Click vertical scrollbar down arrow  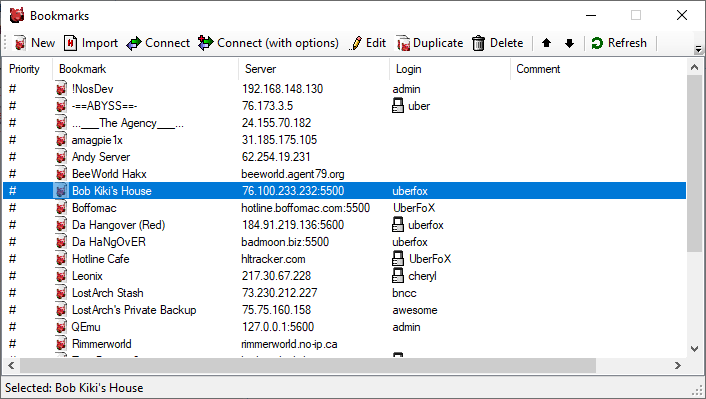click(694, 349)
